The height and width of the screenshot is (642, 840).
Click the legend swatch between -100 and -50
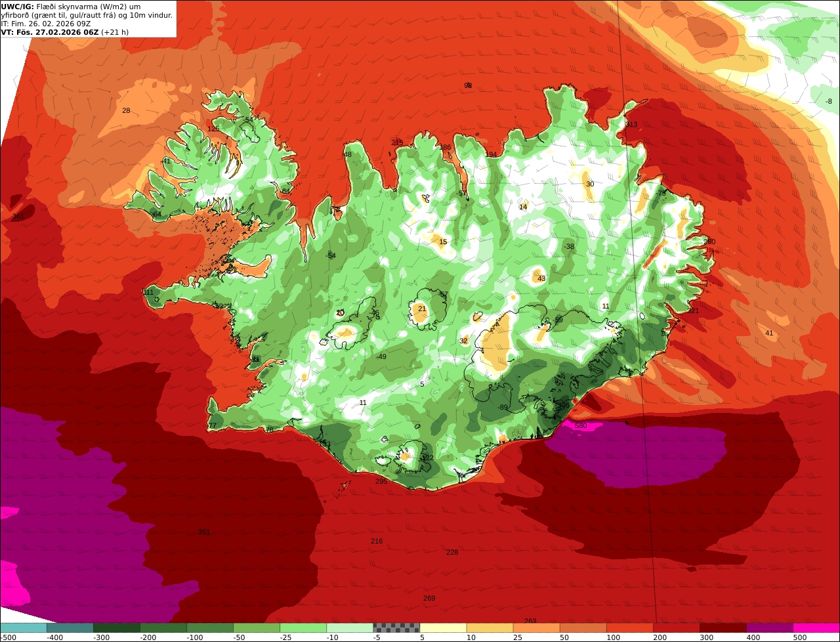point(210,628)
